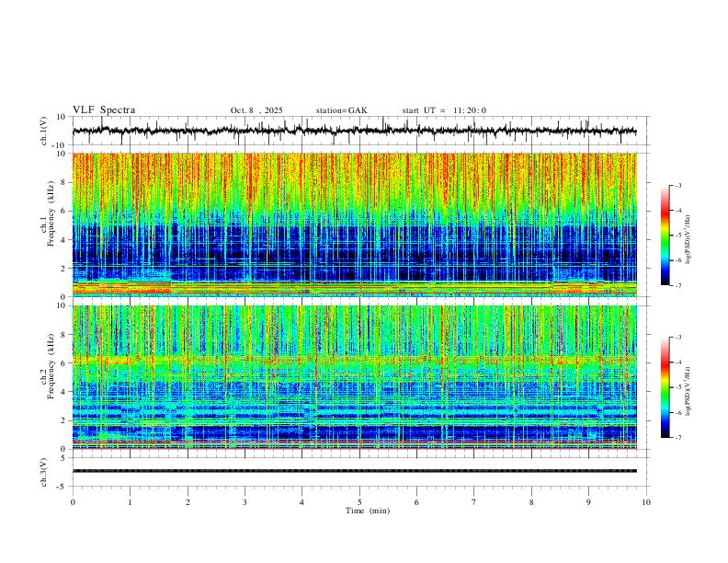
Task: Click the time axis tick label "1"
Action: [130, 502]
